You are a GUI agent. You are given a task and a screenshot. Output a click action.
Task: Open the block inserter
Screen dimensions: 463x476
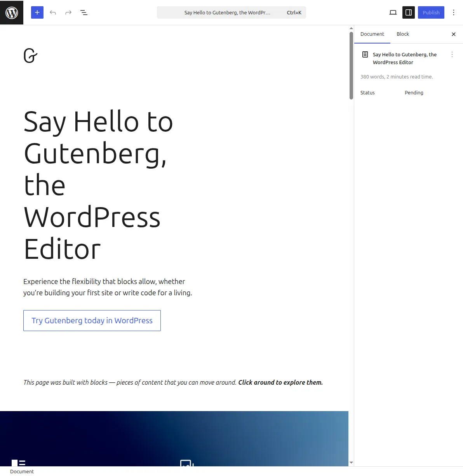(x=37, y=12)
